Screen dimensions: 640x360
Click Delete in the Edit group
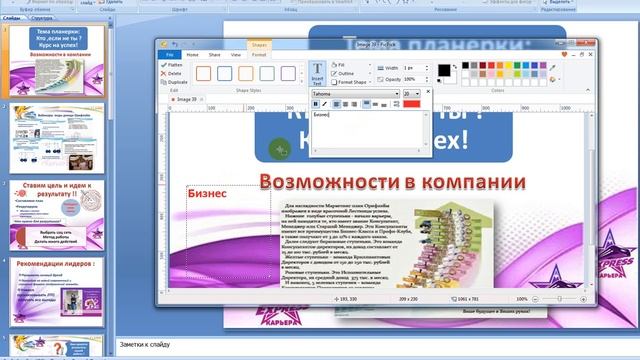(171, 73)
